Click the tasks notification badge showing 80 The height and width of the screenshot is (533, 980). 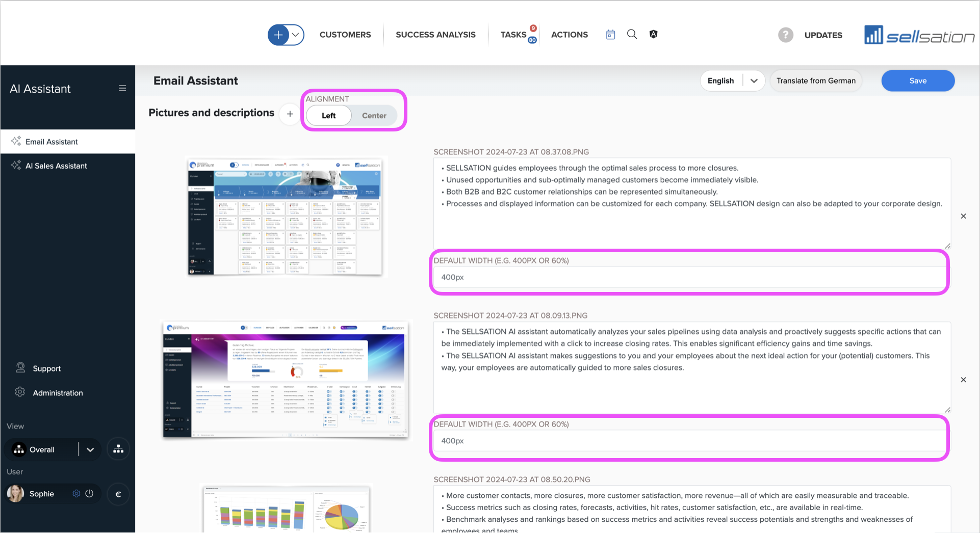coord(532,40)
